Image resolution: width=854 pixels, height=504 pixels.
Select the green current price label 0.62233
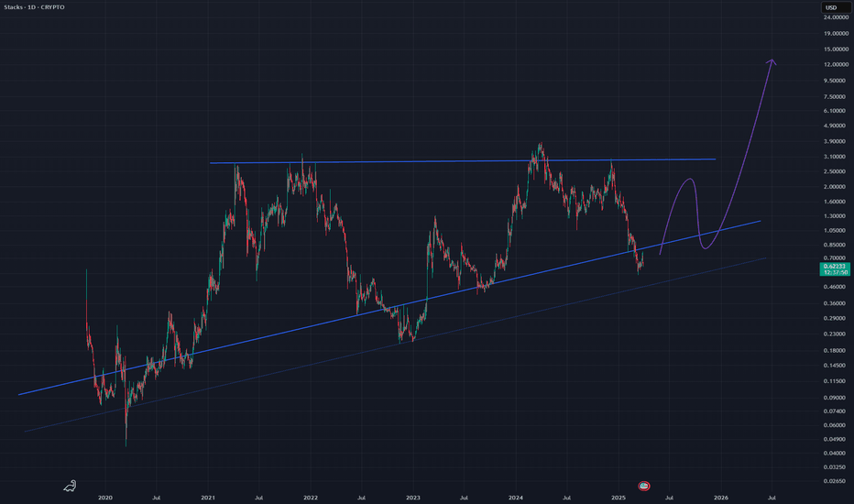(x=836, y=266)
